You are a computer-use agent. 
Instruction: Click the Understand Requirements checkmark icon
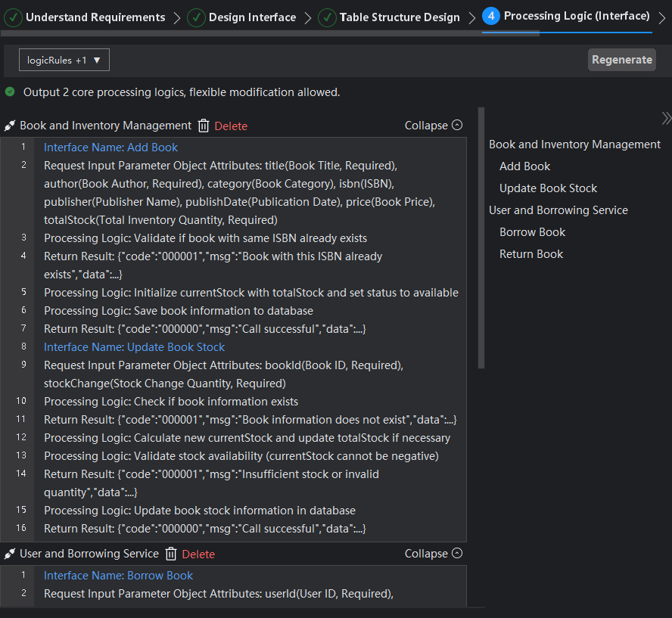13,17
